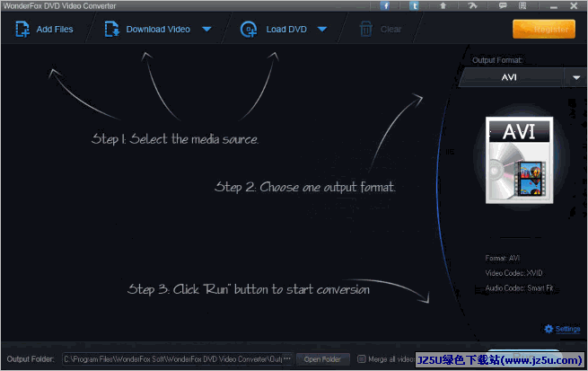Screen dimensions: 588x371
Task: Open the Facebook share icon
Action: tap(385, 5)
